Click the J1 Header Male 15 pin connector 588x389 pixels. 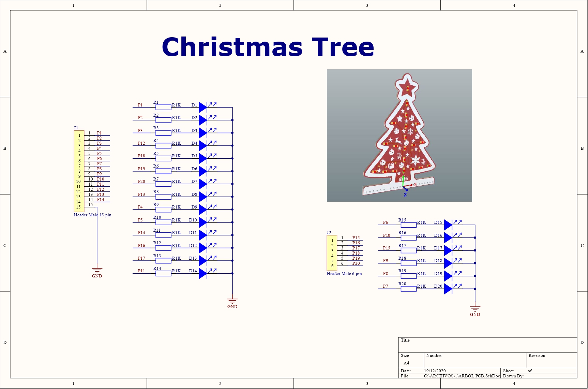(79, 170)
